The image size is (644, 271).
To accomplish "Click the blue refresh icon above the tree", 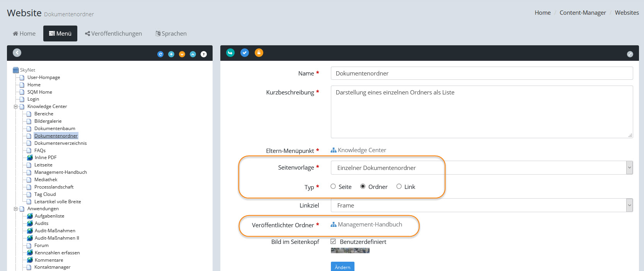I will [160, 54].
